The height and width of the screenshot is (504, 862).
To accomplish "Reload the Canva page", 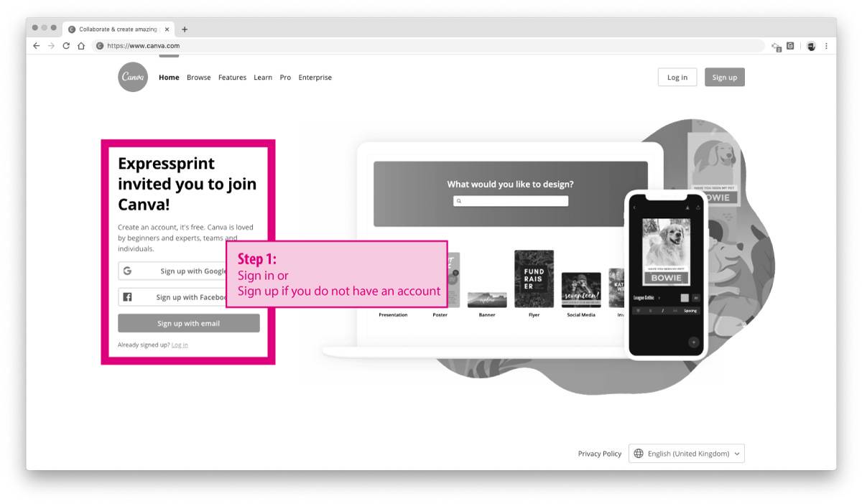I will point(66,46).
